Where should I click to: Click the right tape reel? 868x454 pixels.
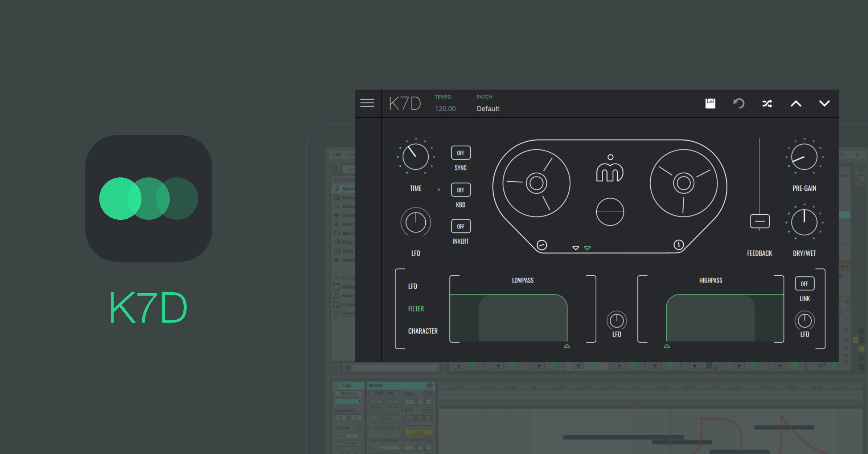coord(684,183)
